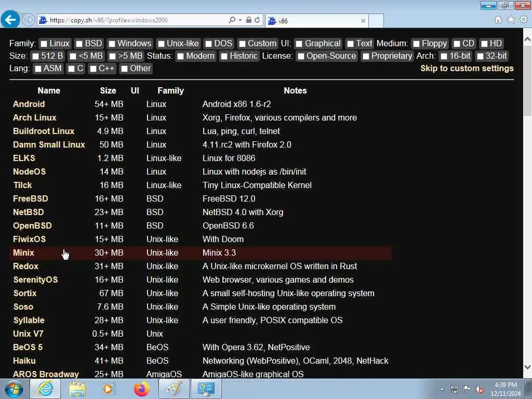Viewport: 532px width, 399px height.
Task: Open Favorites star icon
Action: (x=511, y=20)
